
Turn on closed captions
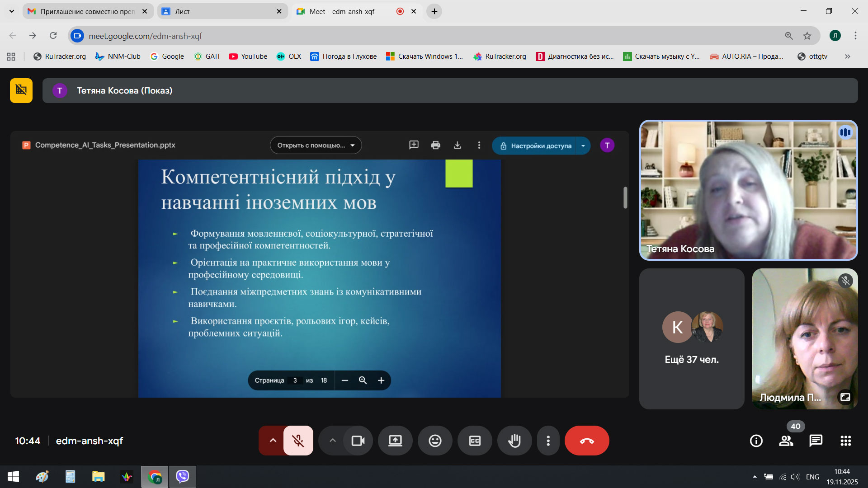coord(475,441)
